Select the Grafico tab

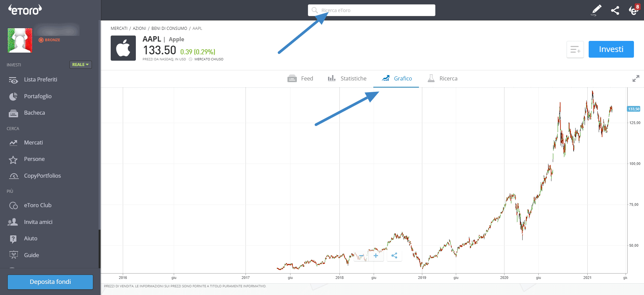click(396, 78)
